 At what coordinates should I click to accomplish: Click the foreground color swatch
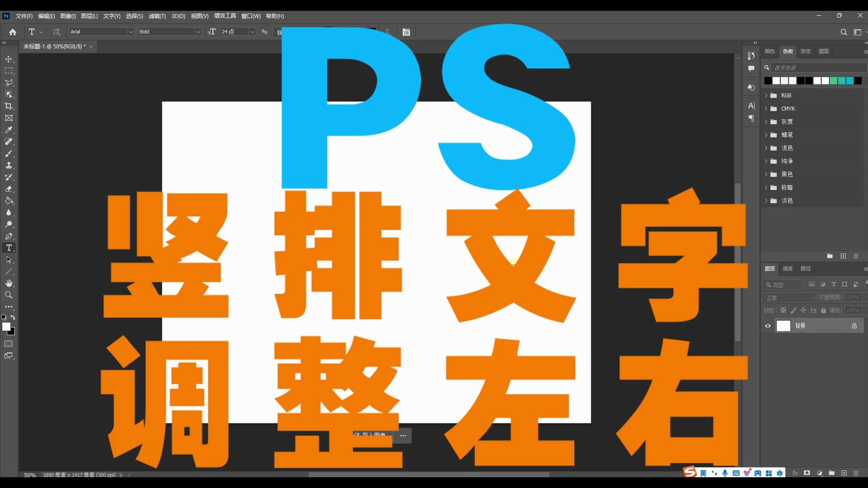click(6, 326)
